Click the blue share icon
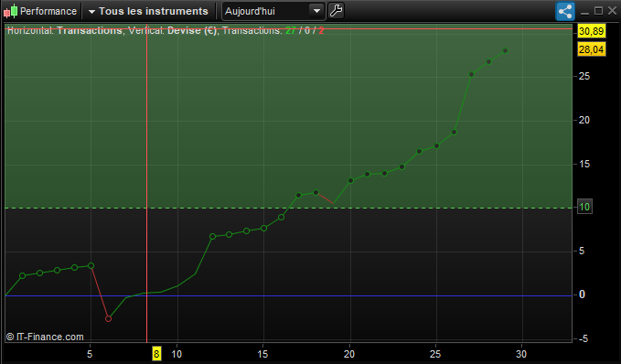The image size is (621, 364). click(x=565, y=11)
